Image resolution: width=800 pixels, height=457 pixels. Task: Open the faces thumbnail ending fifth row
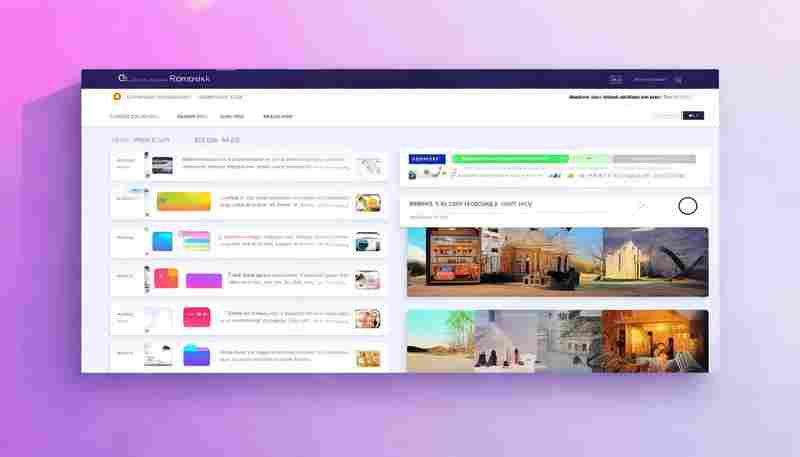point(367,318)
